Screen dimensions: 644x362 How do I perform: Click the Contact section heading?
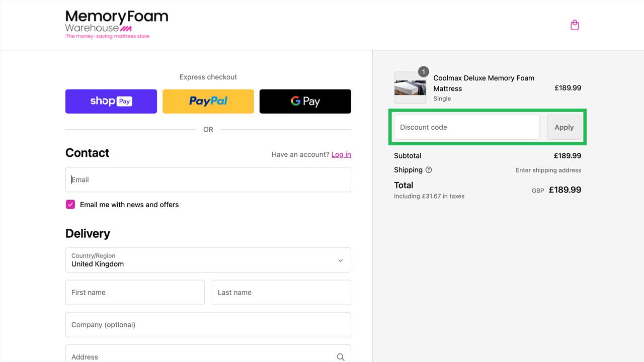point(87,153)
